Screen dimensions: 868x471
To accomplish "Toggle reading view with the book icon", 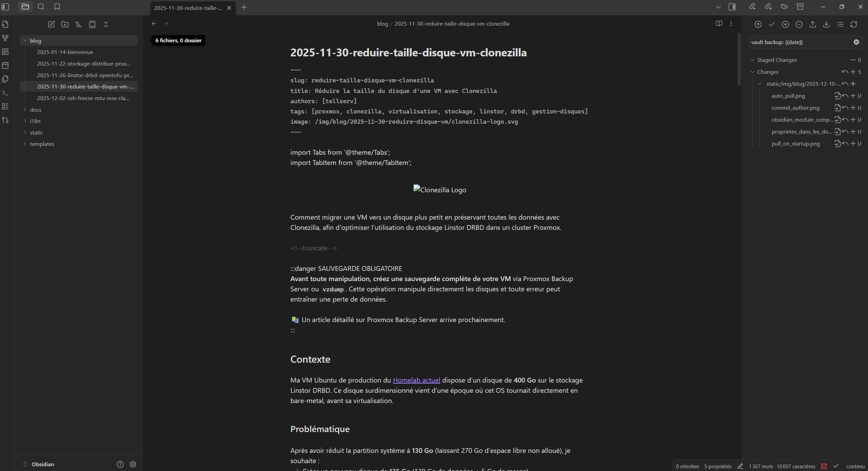I will pyautogui.click(x=719, y=24).
